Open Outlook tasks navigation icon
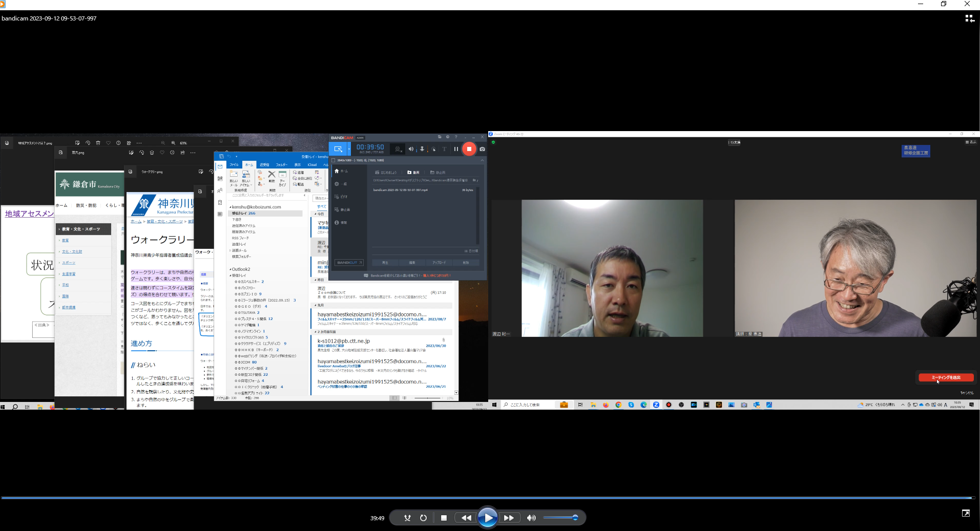Image resolution: width=980 pixels, height=531 pixels. click(220, 202)
